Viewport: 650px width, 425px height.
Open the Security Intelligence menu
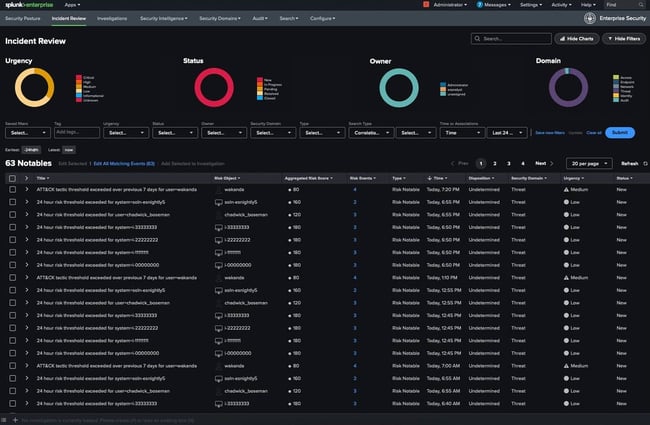(164, 18)
